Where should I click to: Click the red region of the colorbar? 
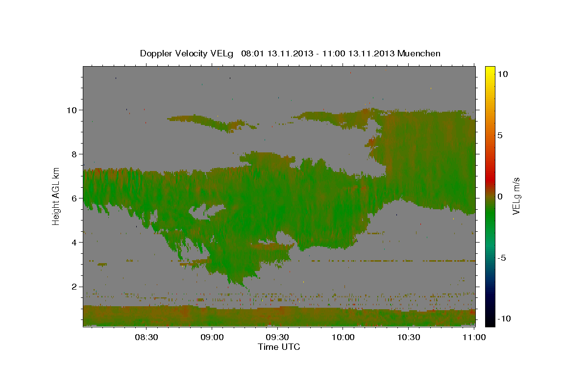coord(490,179)
